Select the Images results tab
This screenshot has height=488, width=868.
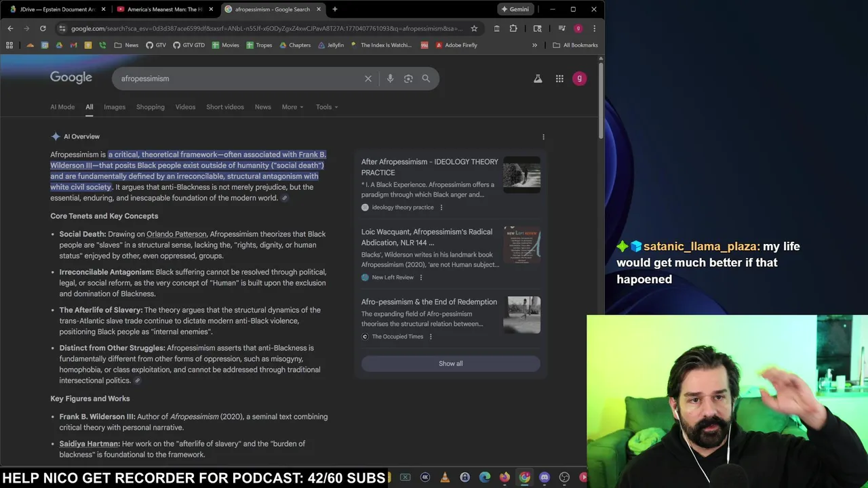pos(115,106)
